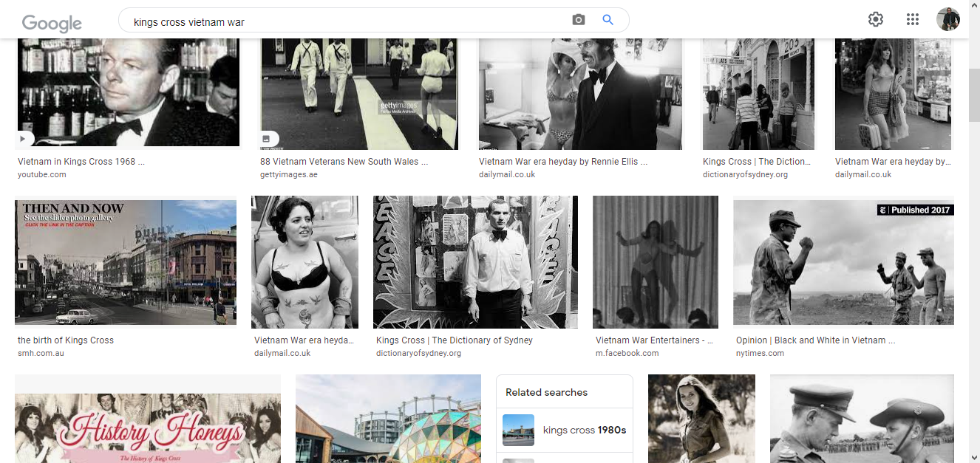The width and height of the screenshot is (980, 463).
Task: Open the colorful glass dome building image
Action: pos(388,419)
